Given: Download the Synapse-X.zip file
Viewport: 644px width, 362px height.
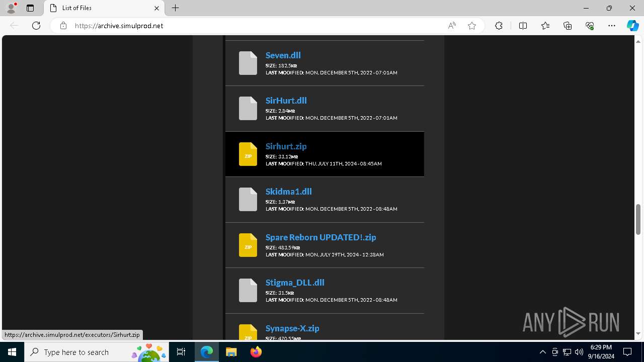Looking at the screenshot, I should click(292, 328).
